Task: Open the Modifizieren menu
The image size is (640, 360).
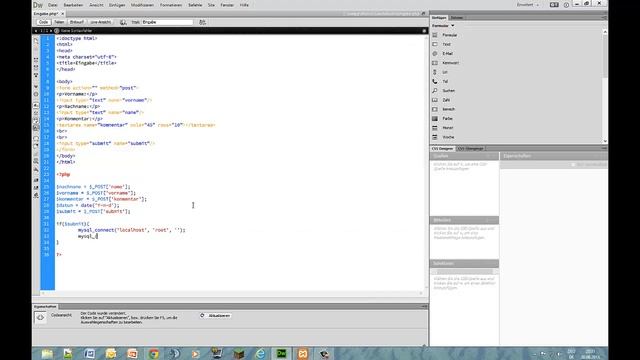Action: pos(142,5)
